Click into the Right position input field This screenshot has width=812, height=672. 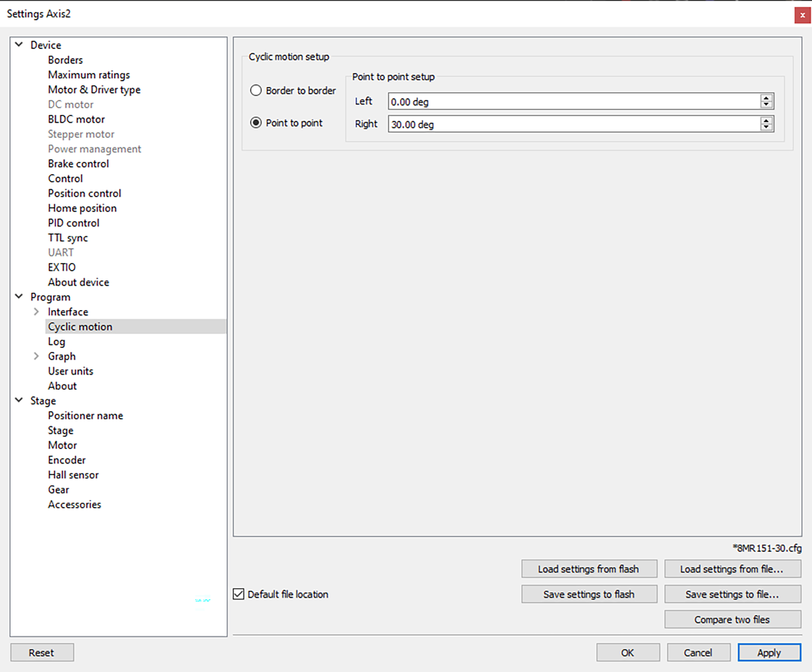573,124
